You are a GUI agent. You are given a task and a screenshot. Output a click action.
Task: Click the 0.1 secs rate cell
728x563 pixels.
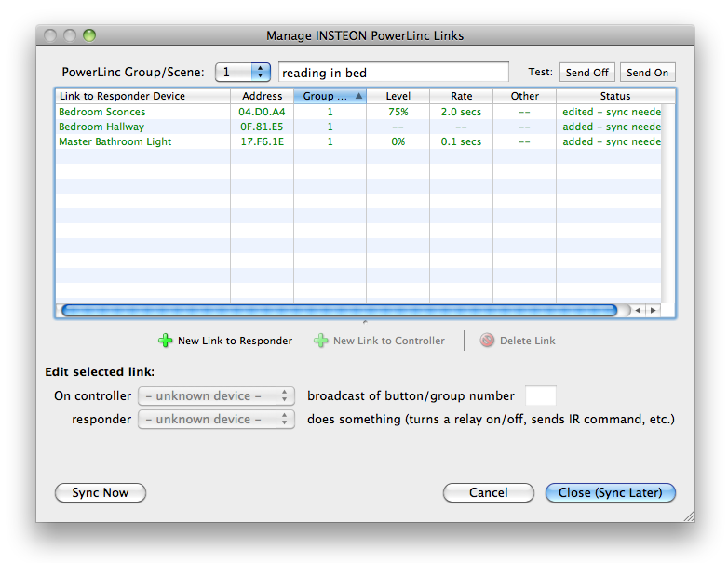coord(461,141)
